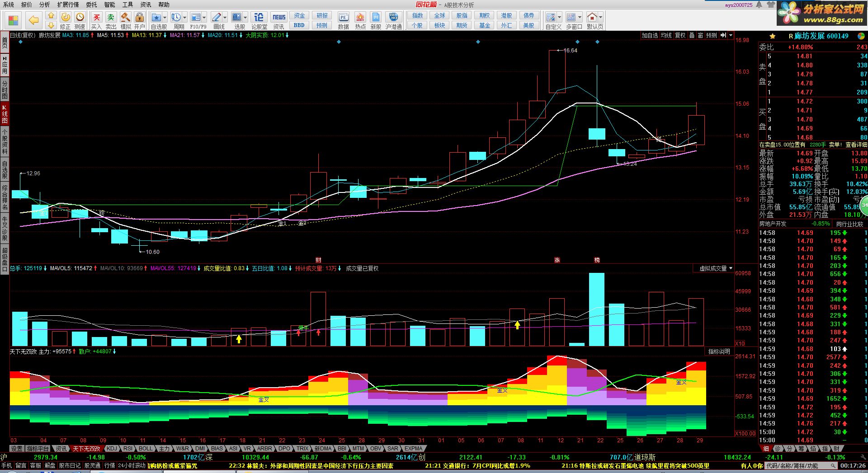The image size is (868, 473).
Task: Click the 指标说明 indicator description button
Action: tap(719, 351)
